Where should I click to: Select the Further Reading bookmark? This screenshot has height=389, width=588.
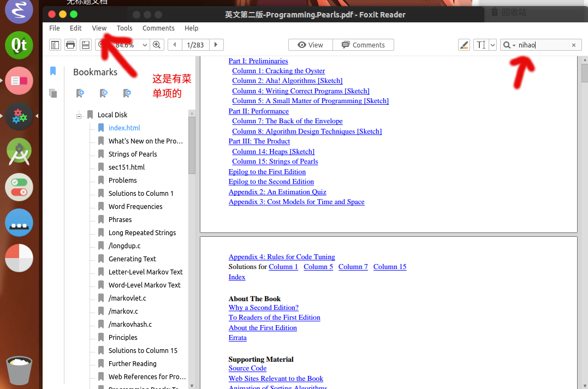(x=132, y=363)
